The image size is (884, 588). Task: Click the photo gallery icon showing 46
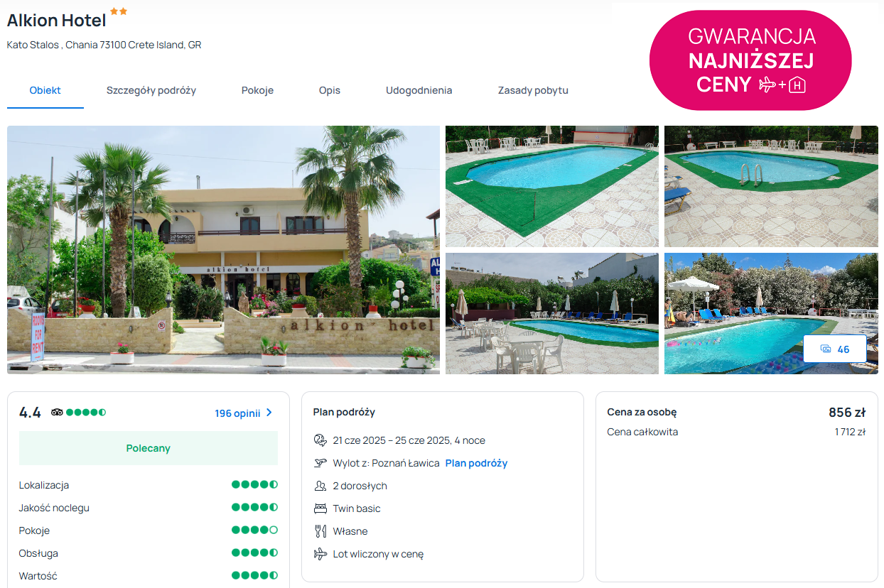click(x=826, y=349)
